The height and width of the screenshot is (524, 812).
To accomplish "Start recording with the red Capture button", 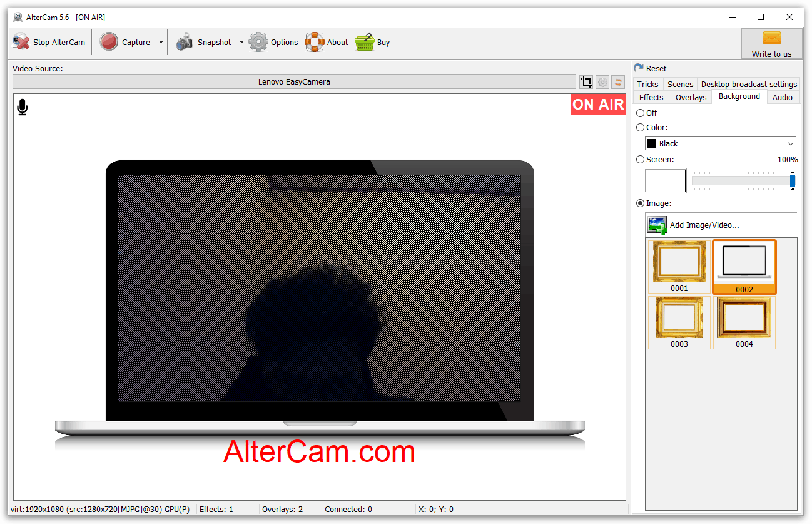I will coord(109,42).
